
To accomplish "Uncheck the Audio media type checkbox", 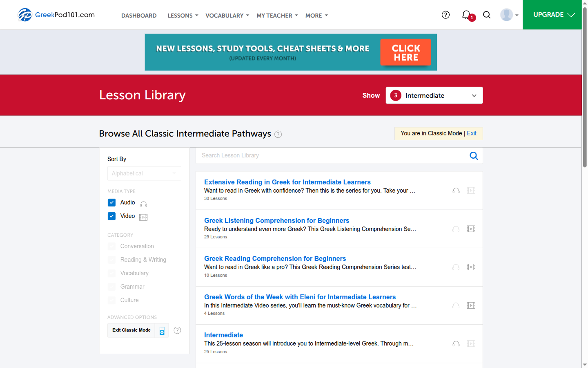I will tap(111, 202).
